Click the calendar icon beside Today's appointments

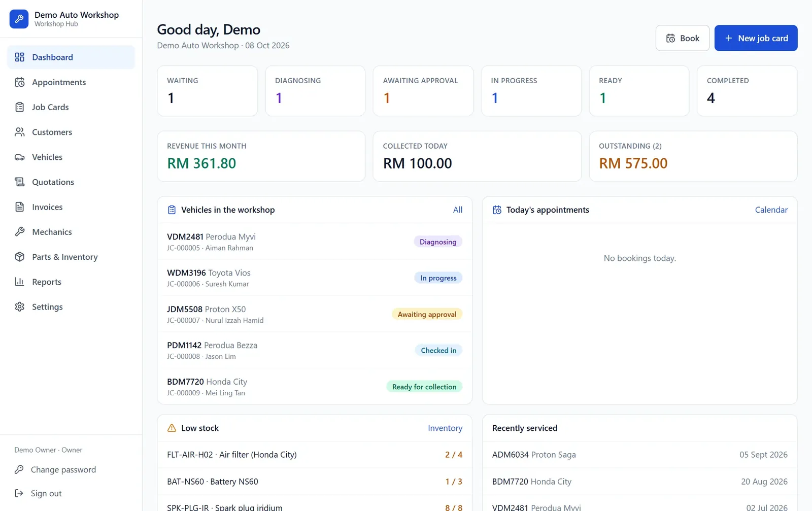pyautogui.click(x=497, y=210)
